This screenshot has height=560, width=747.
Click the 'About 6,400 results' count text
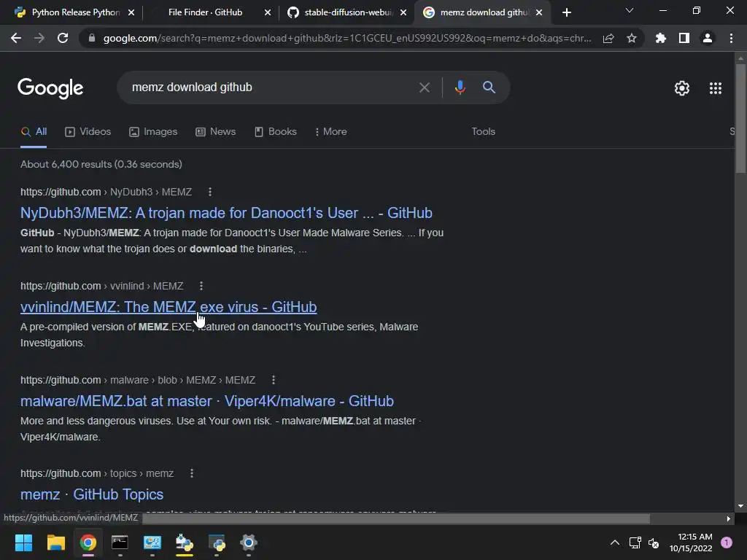101,164
